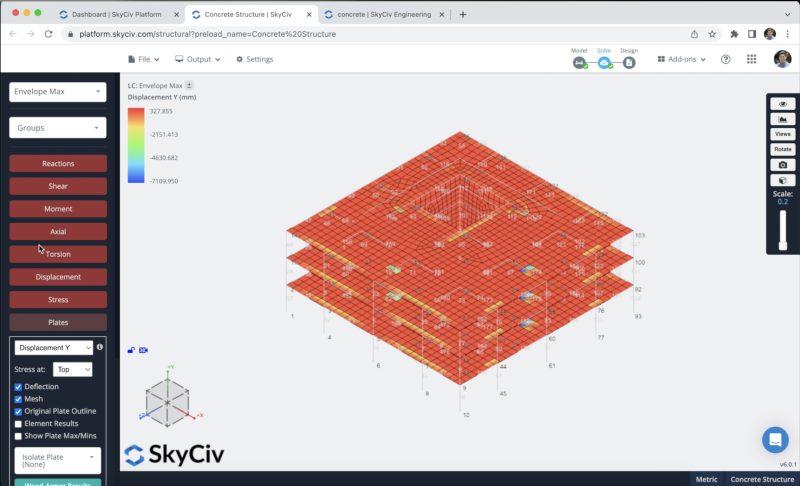This screenshot has width=800, height=486.
Task: Switch to Dashboard | SkyCiv Platform tab
Action: (x=116, y=14)
